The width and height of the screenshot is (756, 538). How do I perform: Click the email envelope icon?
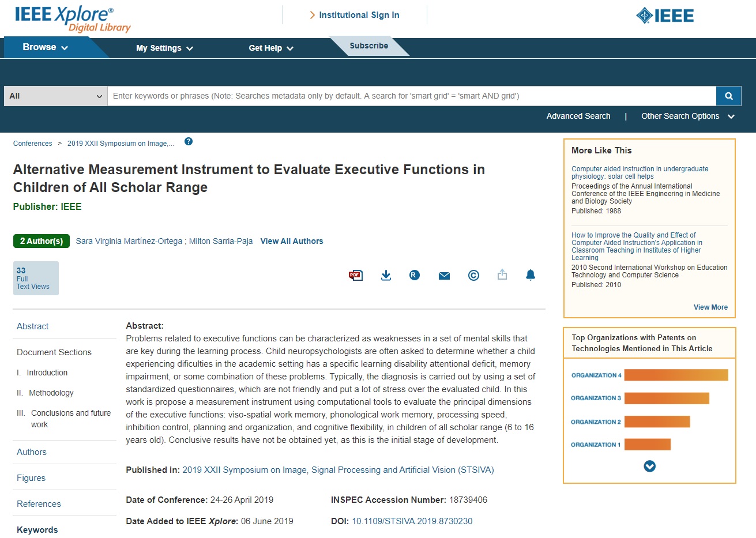[x=444, y=276]
